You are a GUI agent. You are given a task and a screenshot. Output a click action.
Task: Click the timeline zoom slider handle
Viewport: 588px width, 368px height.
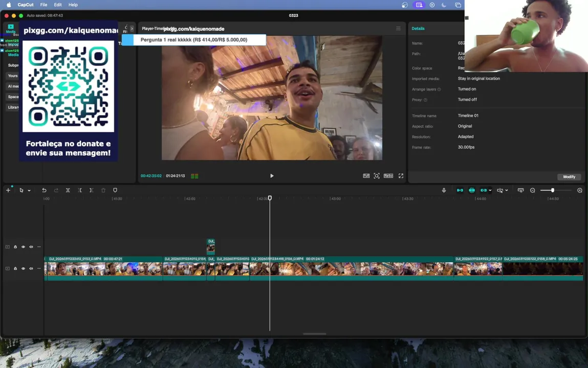pos(552,190)
